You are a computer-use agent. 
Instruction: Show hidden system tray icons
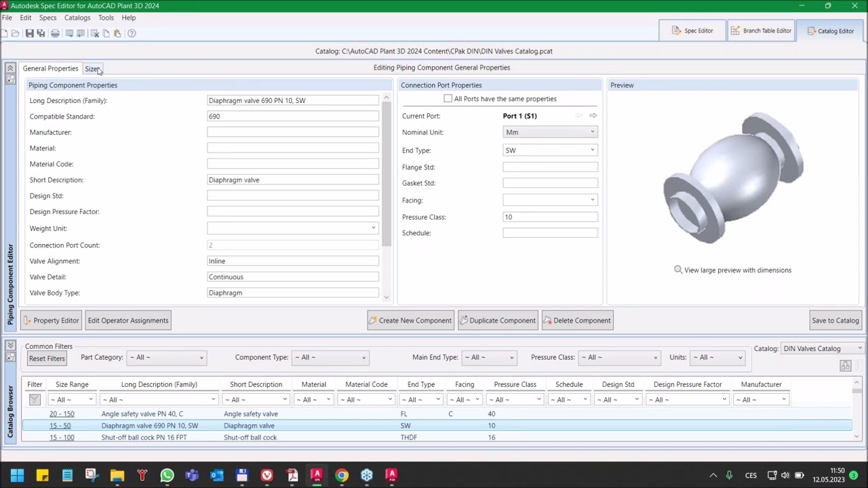tap(713, 475)
